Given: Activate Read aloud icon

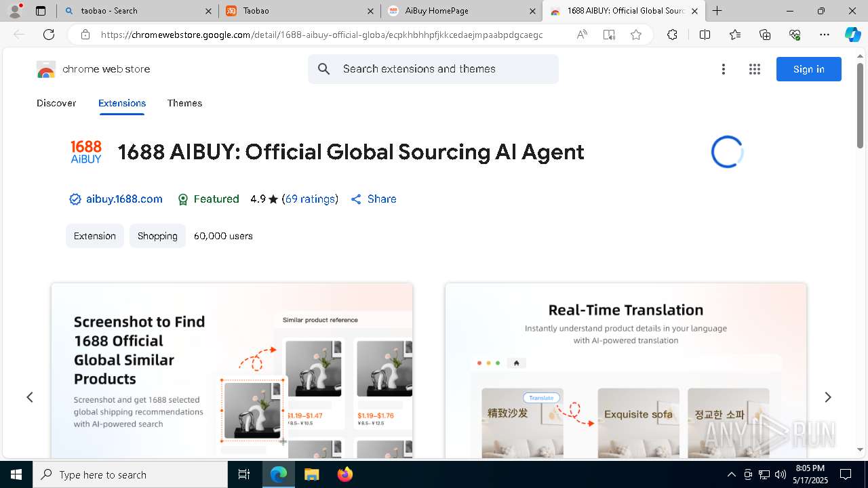Looking at the screenshot, I should pos(582,35).
